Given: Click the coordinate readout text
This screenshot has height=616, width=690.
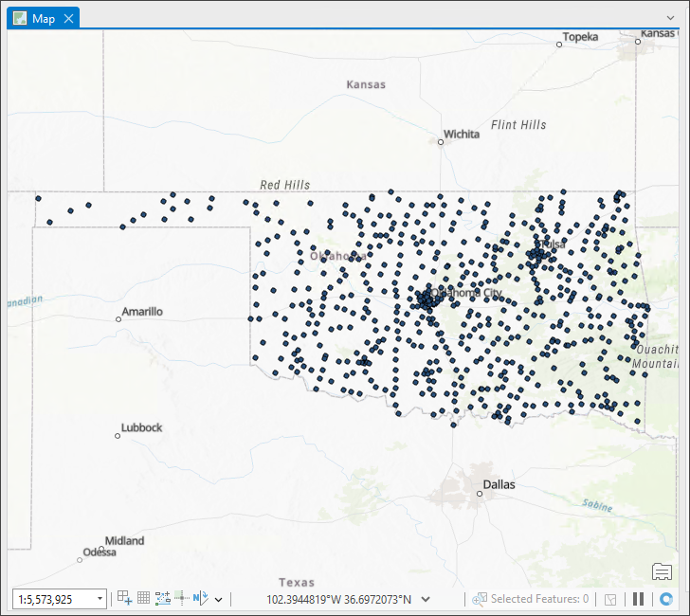Looking at the screenshot, I should (339, 599).
